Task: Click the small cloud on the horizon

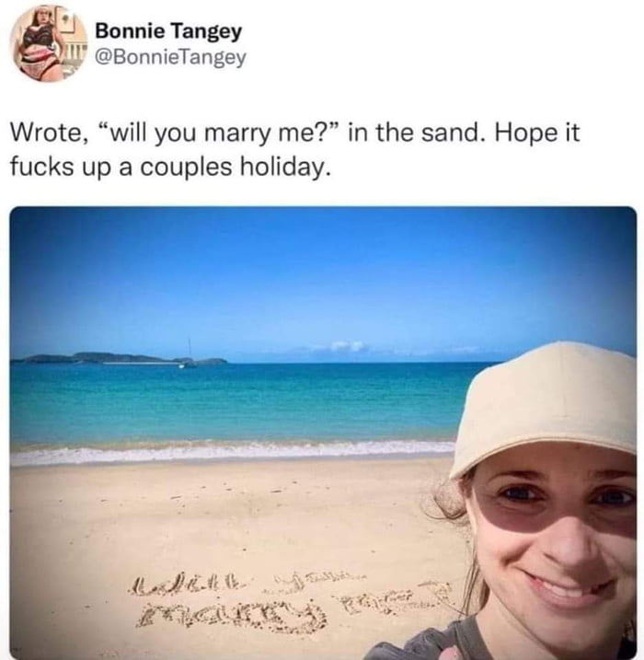Action: click(347, 347)
